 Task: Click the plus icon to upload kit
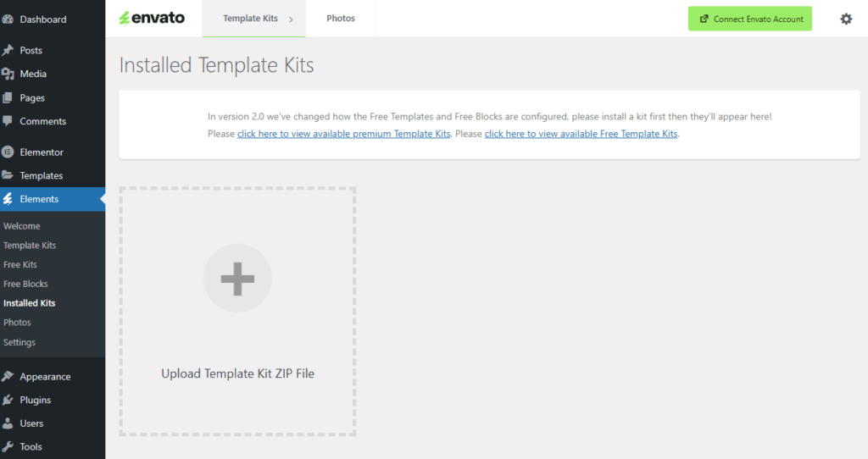tap(237, 279)
